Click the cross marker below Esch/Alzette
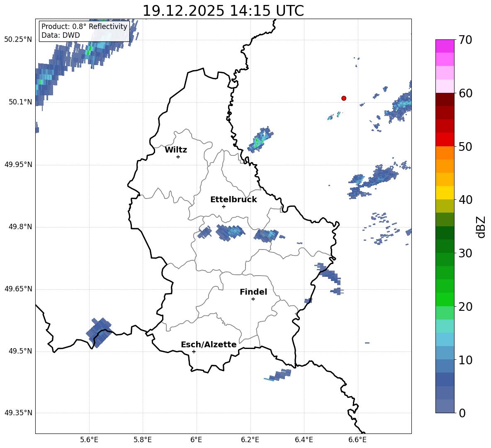The width and height of the screenshot is (491, 448). coord(194,351)
